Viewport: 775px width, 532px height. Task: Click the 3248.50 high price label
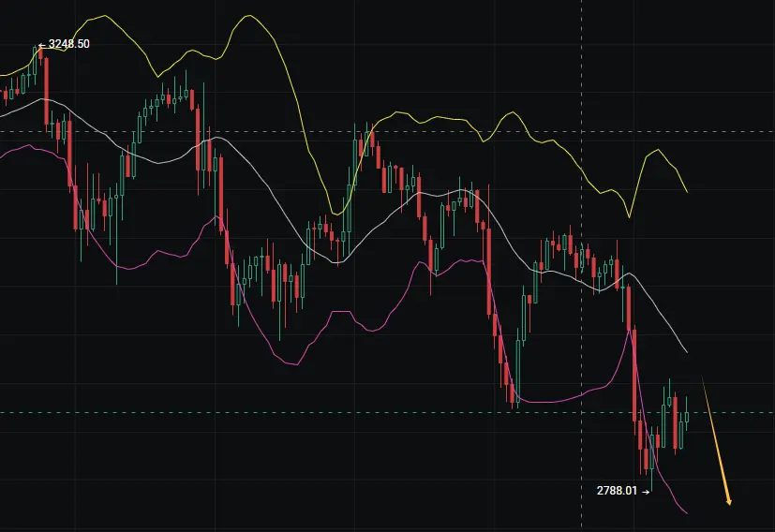tap(68, 44)
